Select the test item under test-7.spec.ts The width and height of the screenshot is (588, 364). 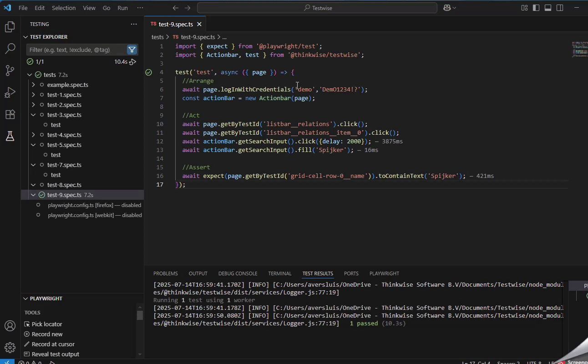click(x=56, y=175)
